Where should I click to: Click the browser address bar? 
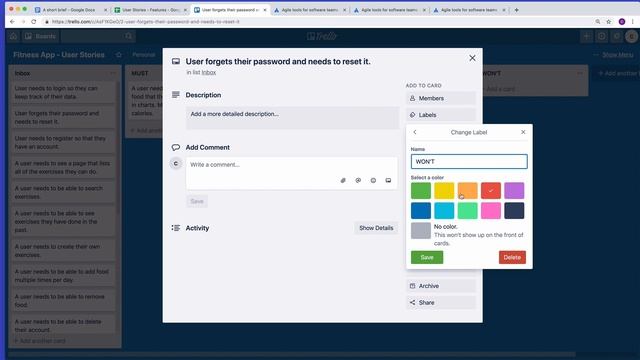click(318, 22)
